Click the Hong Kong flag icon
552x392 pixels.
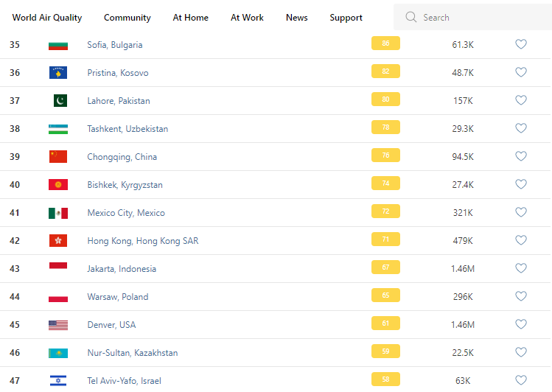coord(58,240)
